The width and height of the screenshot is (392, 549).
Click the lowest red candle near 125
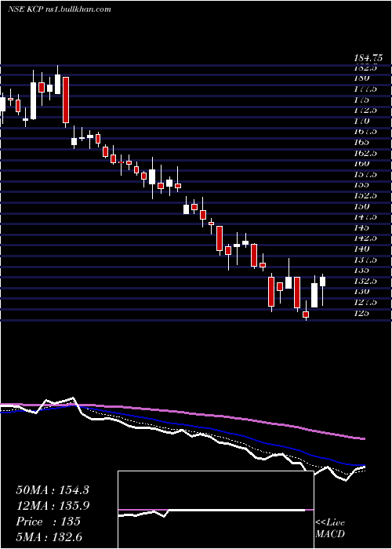306,314
